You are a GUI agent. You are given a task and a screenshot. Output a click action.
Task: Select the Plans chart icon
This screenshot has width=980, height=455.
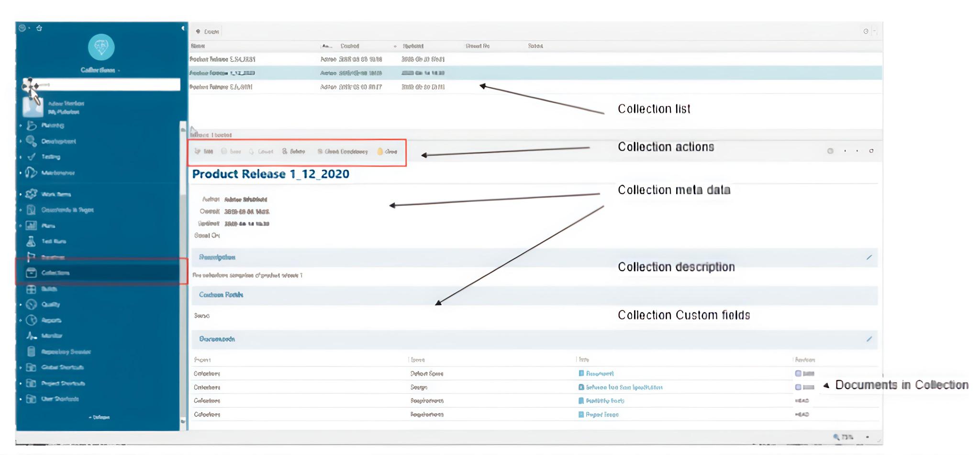(x=31, y=225)
